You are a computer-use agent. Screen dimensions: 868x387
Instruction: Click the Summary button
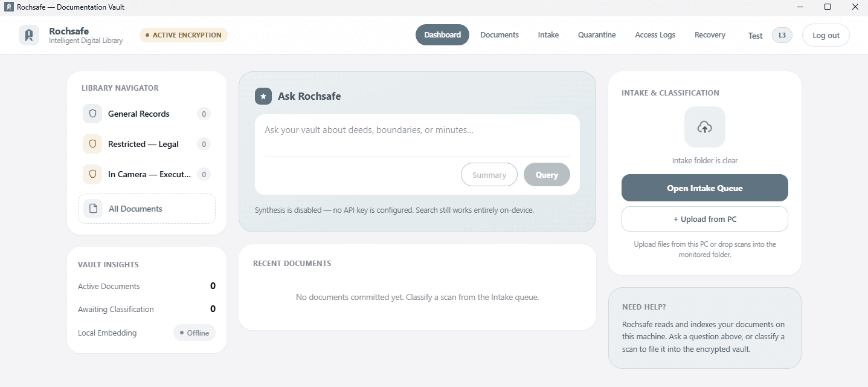[489, 175]
